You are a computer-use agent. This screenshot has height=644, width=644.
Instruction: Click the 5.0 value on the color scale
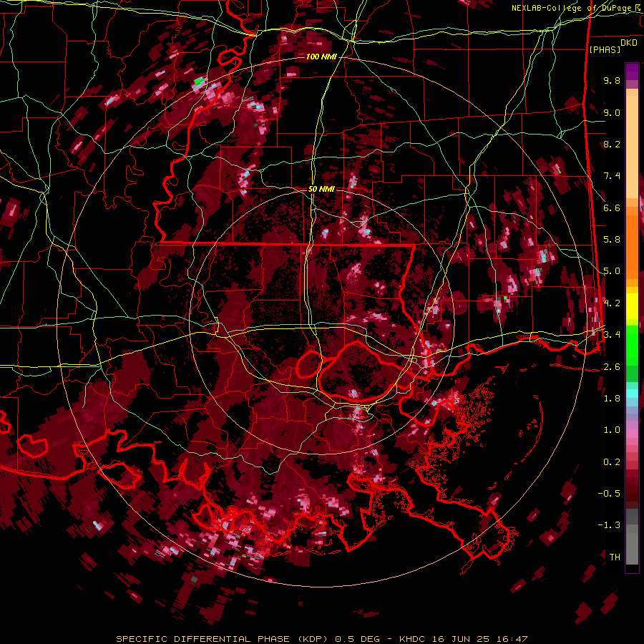[612, 271]
